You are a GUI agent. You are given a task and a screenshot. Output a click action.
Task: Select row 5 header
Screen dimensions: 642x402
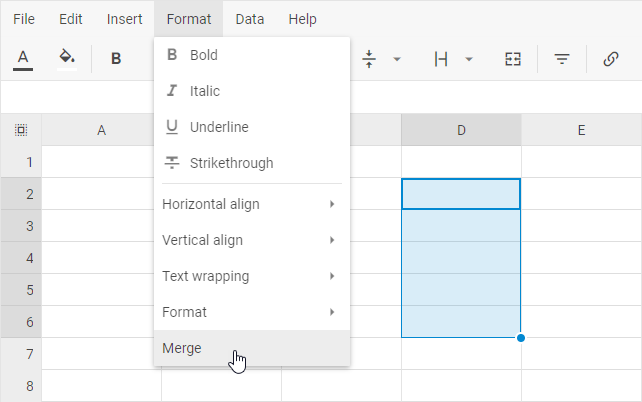click(x=21, y=290)
